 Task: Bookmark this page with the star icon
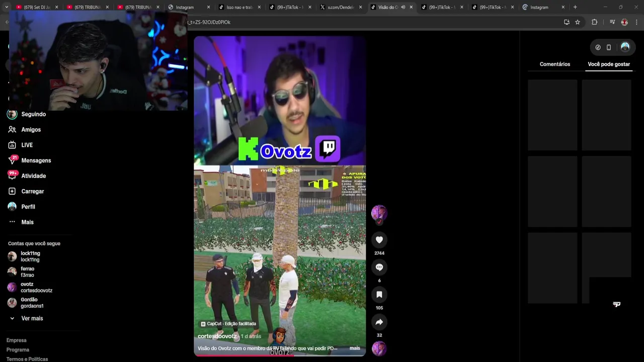pyautogui.click(x=578, y=22)
